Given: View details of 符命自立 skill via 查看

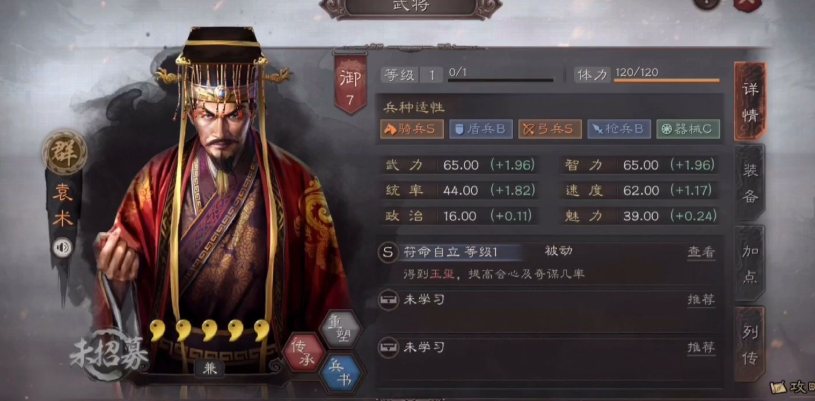Looking at the screenshot, I should 701,252.
